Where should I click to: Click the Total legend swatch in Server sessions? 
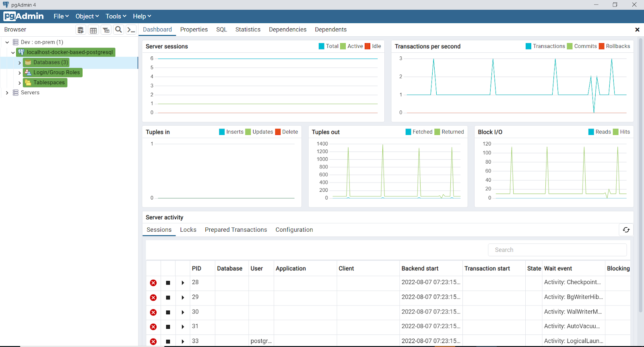click(322, 46)
